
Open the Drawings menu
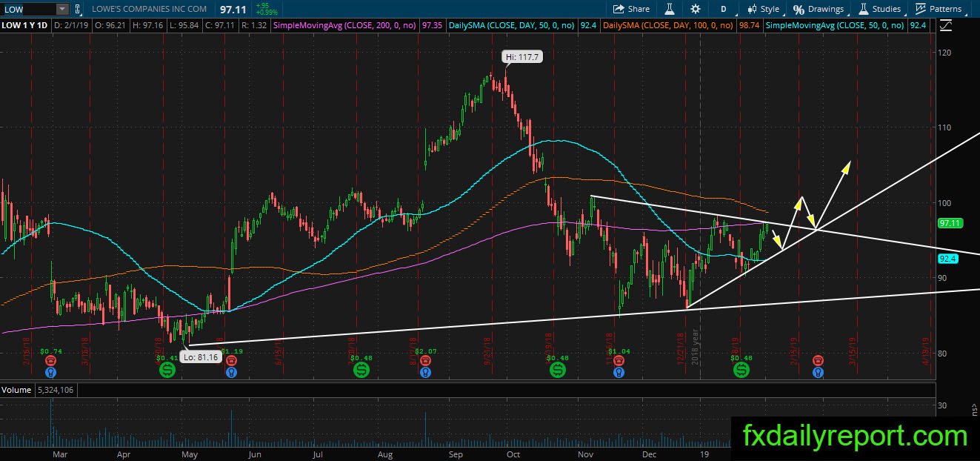(819, 9)
